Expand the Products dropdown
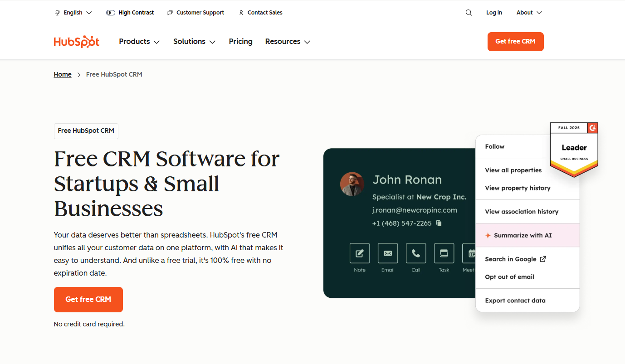The image size is (625, 364). point(139,41)
